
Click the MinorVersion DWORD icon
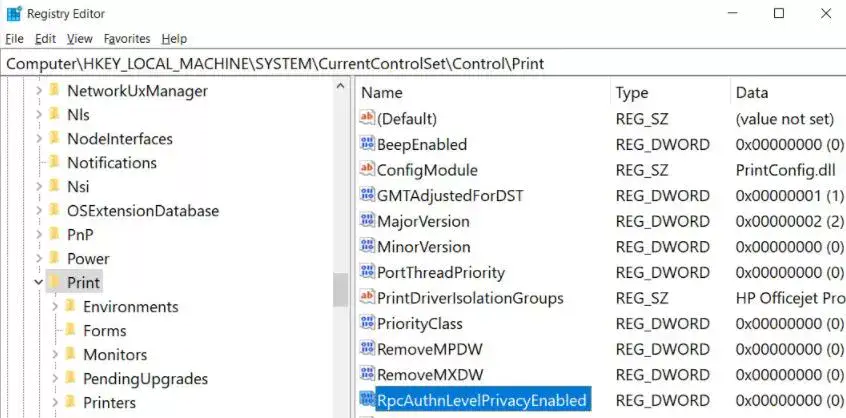point(367,246)
